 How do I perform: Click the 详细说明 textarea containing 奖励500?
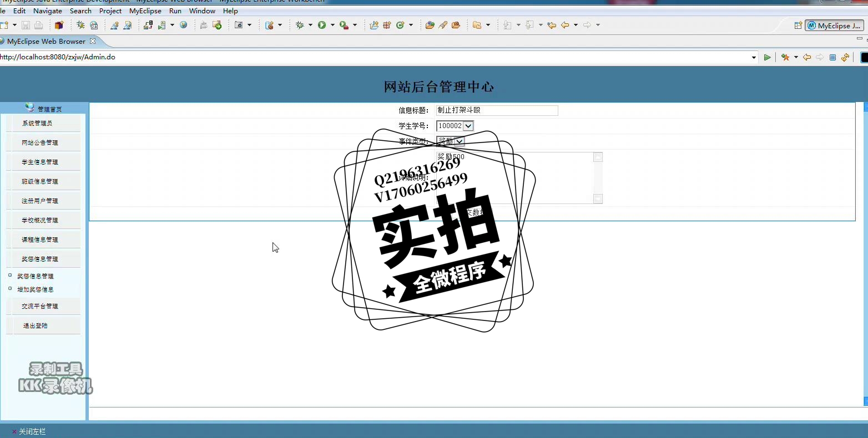pyautogui.click(x=519, y=178)
